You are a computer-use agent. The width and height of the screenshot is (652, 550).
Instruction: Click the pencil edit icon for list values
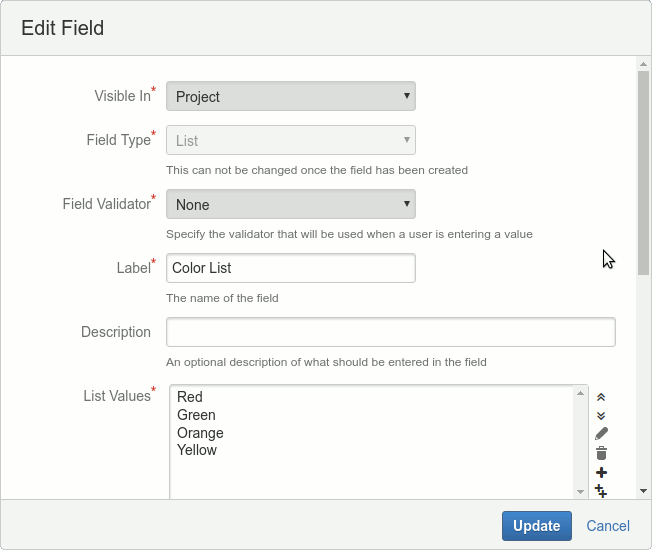point(601,434)
